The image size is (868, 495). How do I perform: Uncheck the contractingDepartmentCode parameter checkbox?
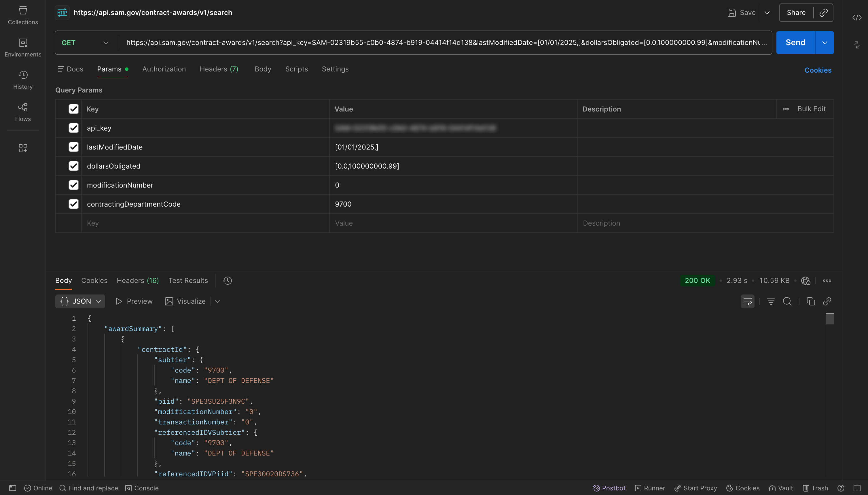coord(73,204)
